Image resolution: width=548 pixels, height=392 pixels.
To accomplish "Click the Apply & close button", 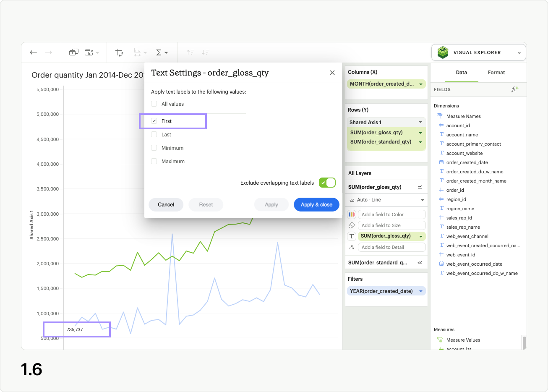I will [x=316, y=204].
